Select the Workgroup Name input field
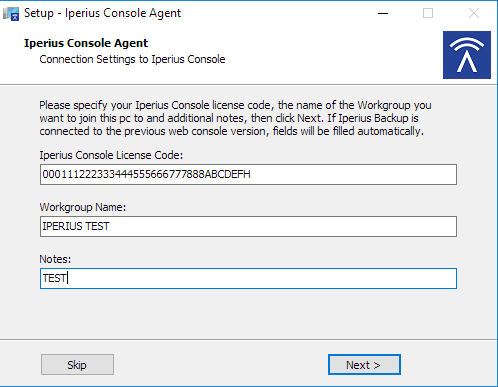498x387 pixels. (x=248, y=226)
